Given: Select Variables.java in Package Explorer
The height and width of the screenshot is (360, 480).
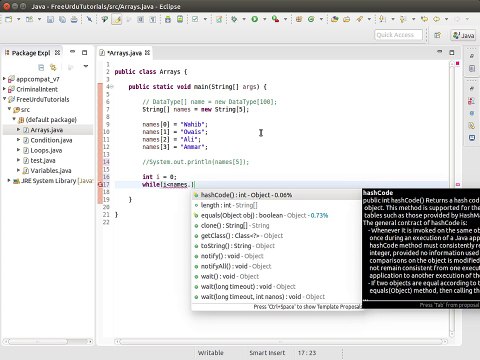Looking at the screenshot, I should coord(47,171).
